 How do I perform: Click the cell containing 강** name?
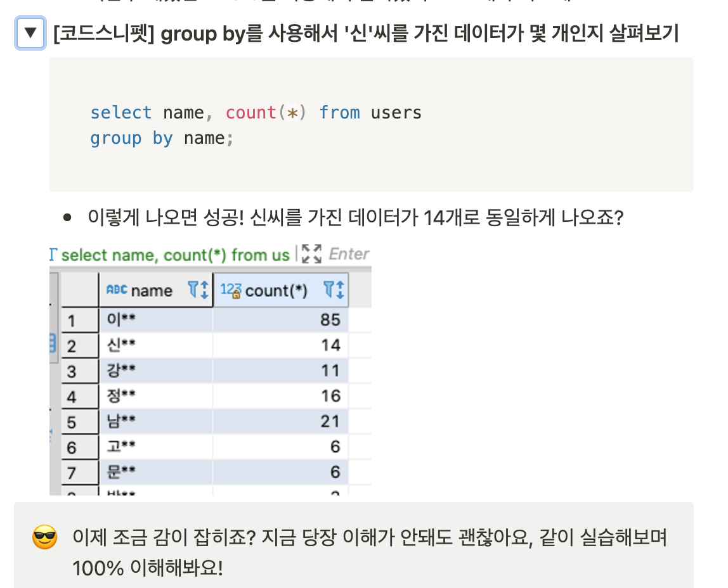(156, 371)
